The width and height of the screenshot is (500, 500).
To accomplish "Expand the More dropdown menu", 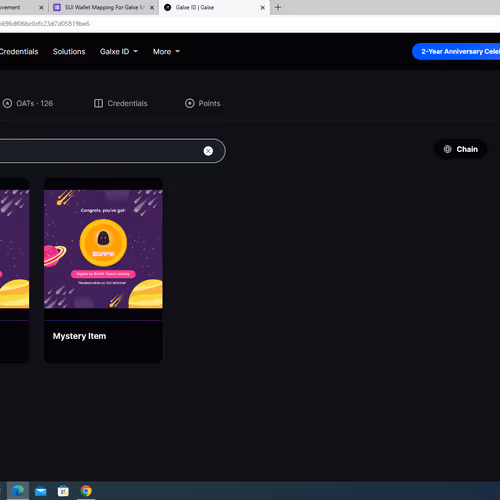I will (166, 52).
